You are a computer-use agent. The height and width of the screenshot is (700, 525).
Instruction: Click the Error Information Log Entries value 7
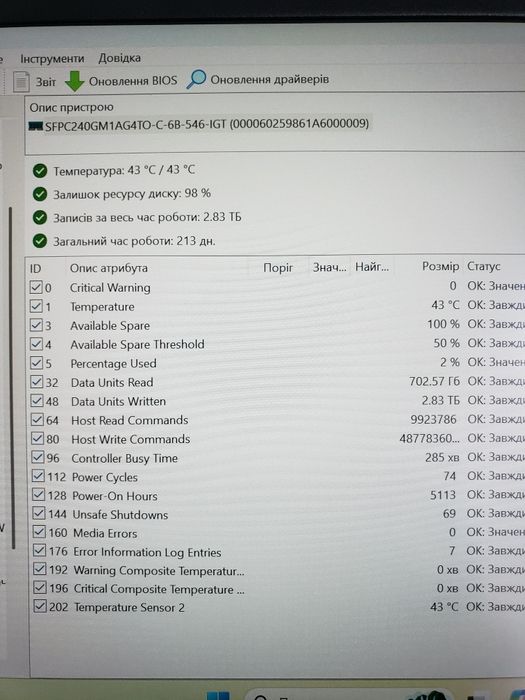coord(452,551)
